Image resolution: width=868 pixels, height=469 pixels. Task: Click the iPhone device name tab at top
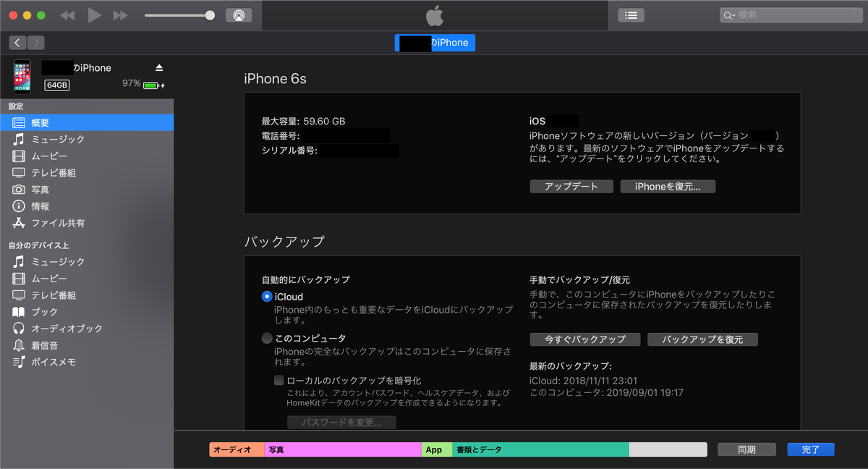pos(435,43)
